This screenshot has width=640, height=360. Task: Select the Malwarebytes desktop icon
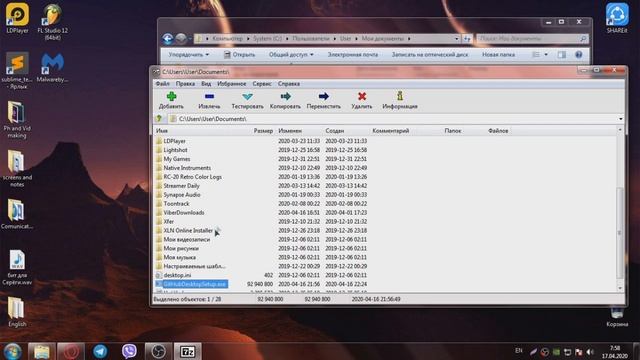coord(52,67)
